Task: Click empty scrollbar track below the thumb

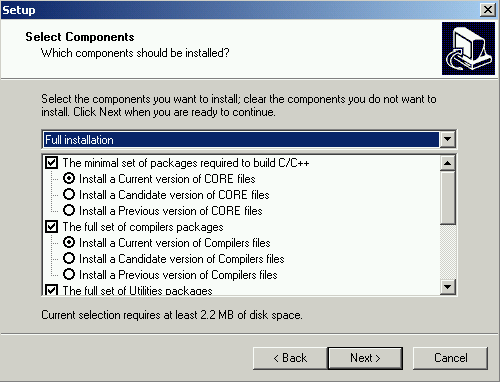Action: point(447,252)
